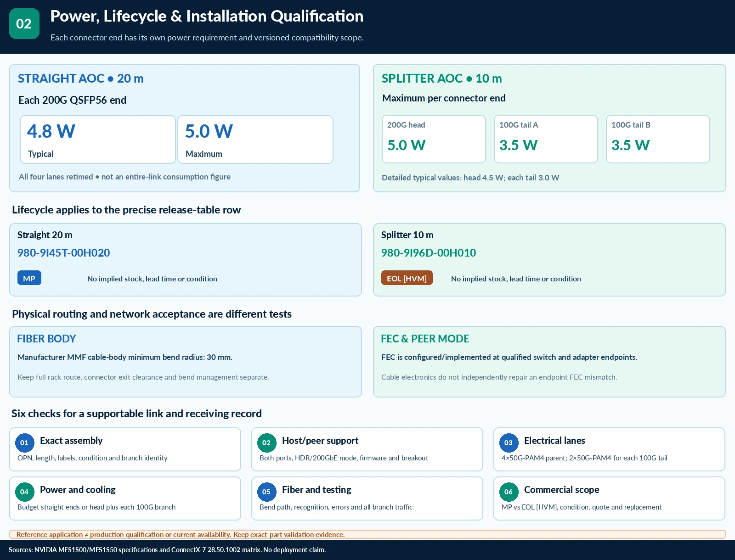Click the Sources footer line
The image size is (735, 560).
[167, 550]
